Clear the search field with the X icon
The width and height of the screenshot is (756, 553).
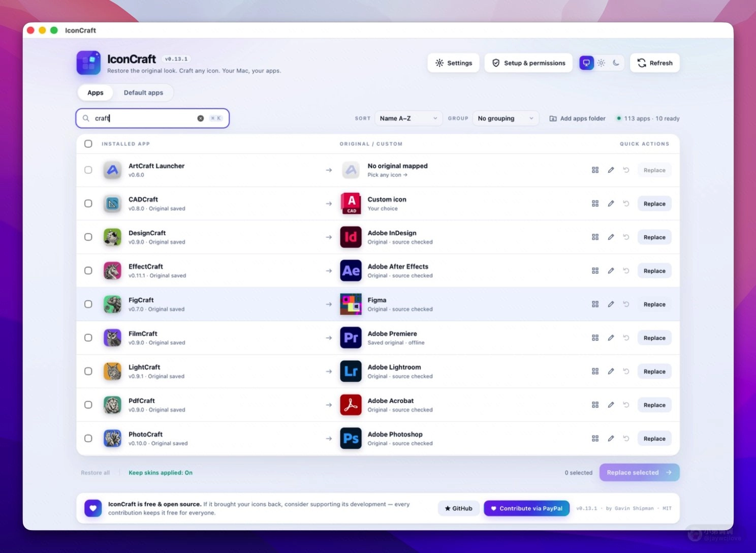tap(201, 118)
